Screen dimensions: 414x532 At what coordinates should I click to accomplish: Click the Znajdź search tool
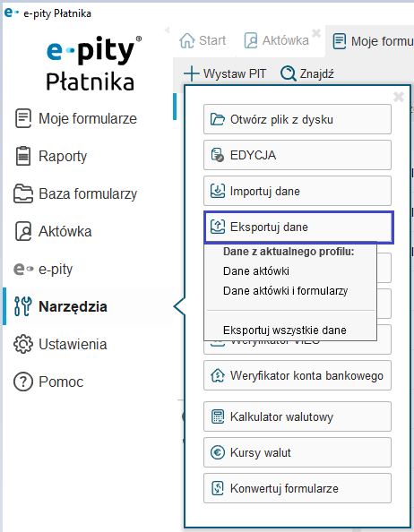pos(307,73)
